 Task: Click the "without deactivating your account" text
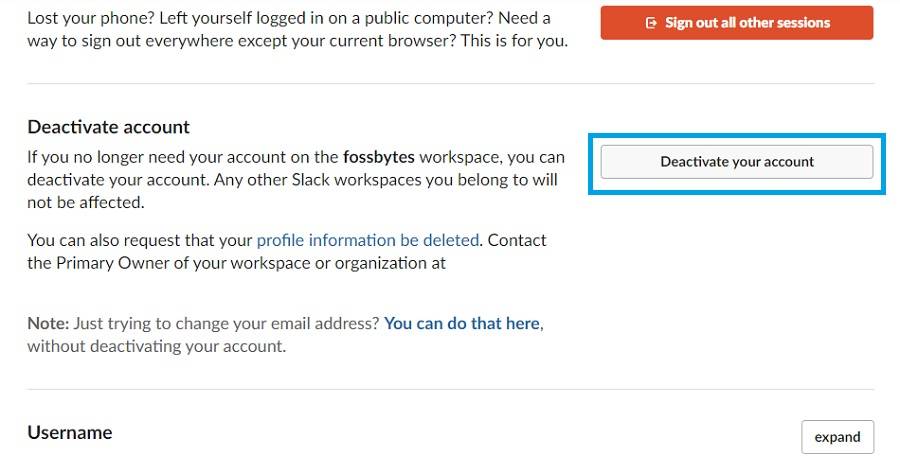coord(155,347)
